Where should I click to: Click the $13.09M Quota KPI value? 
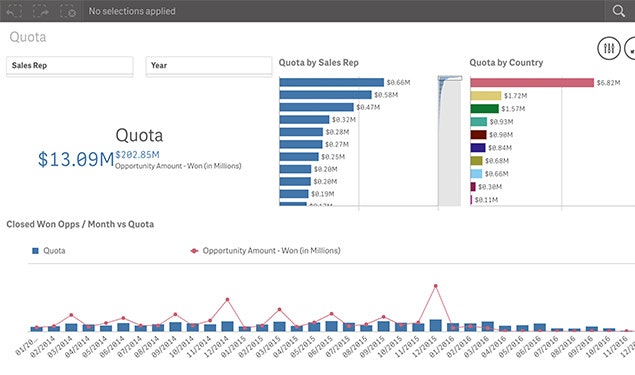point(76,159)
